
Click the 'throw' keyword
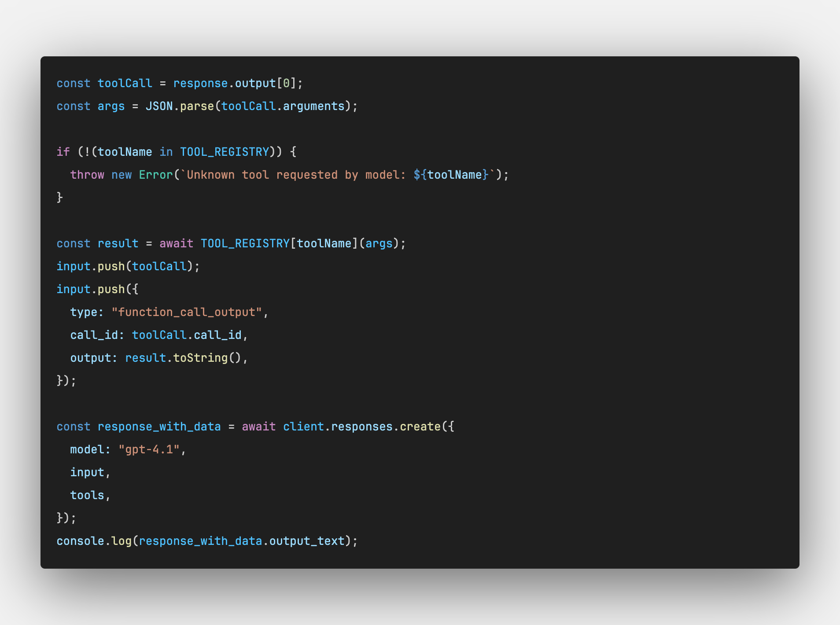click(x=87, y=175)
